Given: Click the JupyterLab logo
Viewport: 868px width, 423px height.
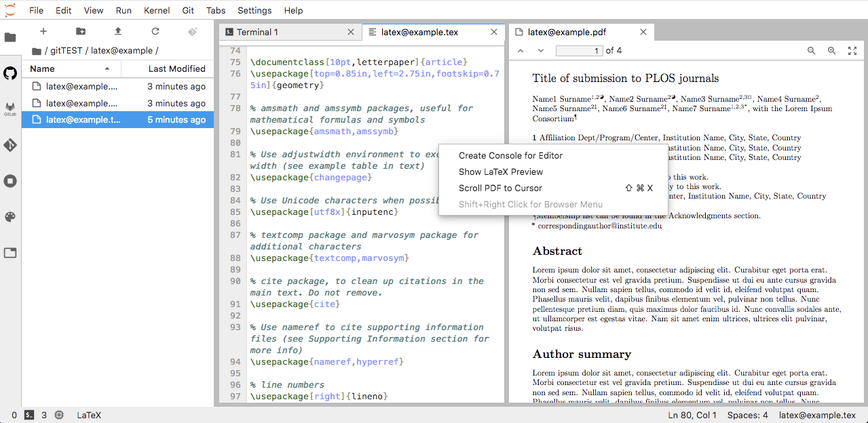Looking at the screenshot, I should pos(10,10).
